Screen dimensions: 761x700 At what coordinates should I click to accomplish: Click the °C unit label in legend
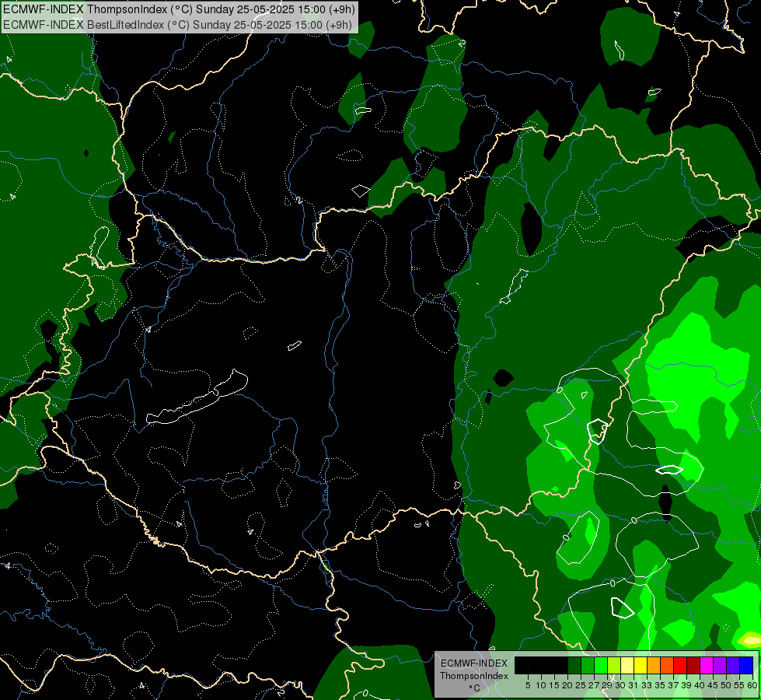(475, 688)
